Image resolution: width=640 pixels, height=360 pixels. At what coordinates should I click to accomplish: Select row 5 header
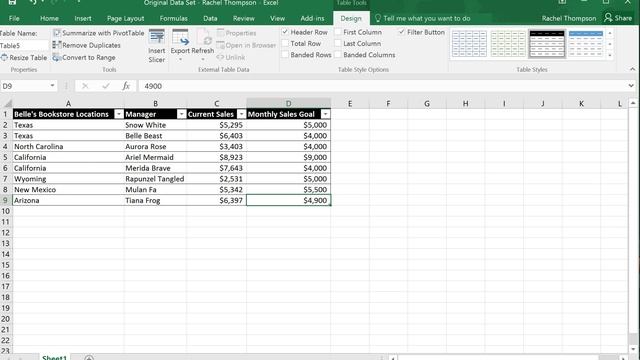(x=6, y=157)
